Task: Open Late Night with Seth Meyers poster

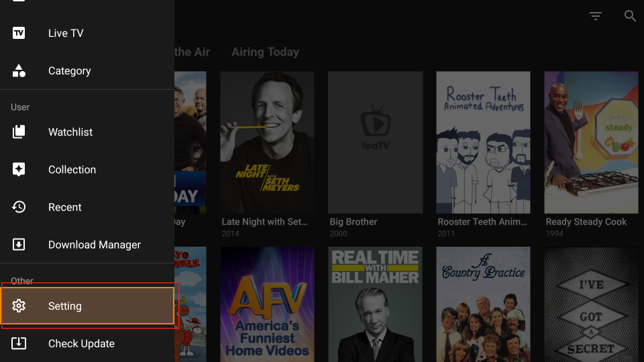Action: coord(268,142)
